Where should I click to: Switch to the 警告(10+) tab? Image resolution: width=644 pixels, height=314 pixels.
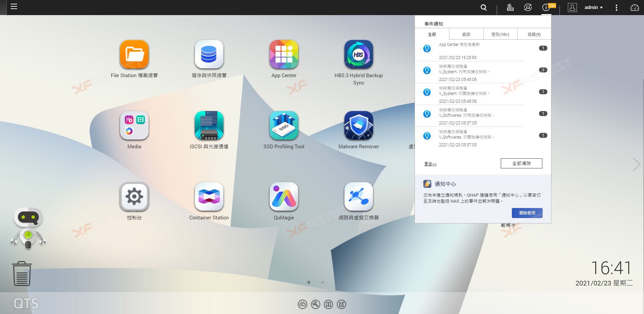tap(500, 34)
